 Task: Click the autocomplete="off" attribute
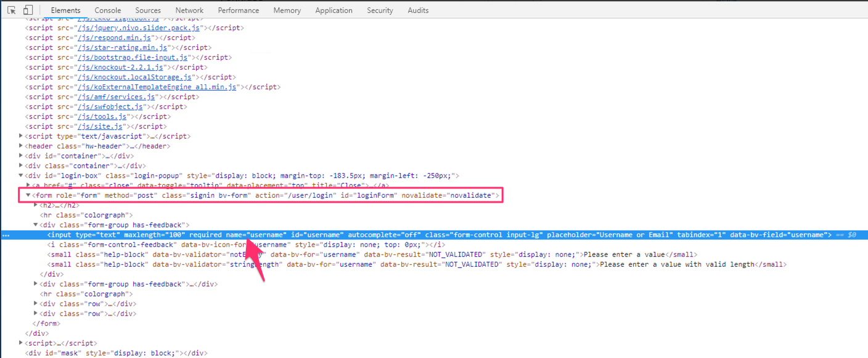click(384, 235)
